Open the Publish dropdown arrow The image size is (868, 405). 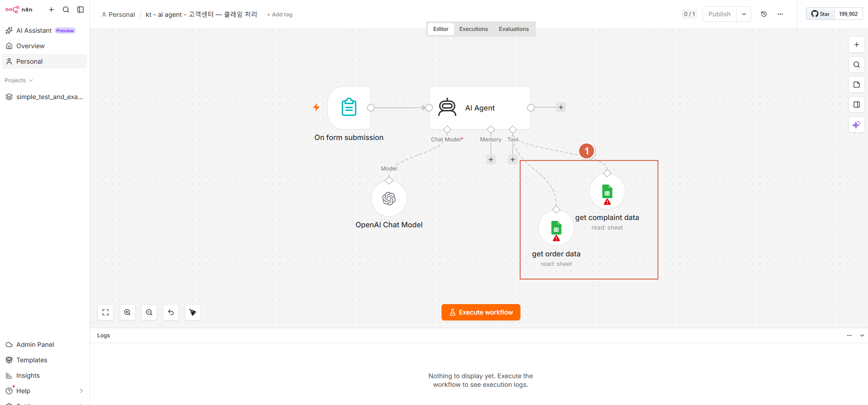744,14
